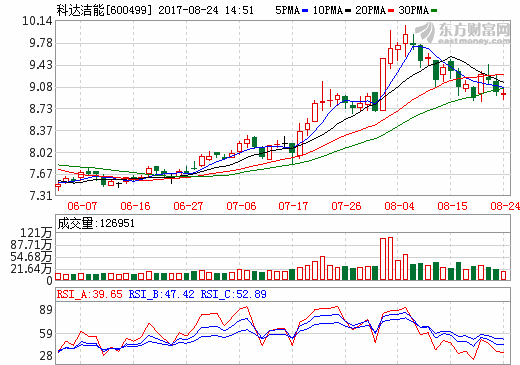The image size is (520, 365).
Task: Click the 10PMA legend label
Action: (x=328, y=10)
